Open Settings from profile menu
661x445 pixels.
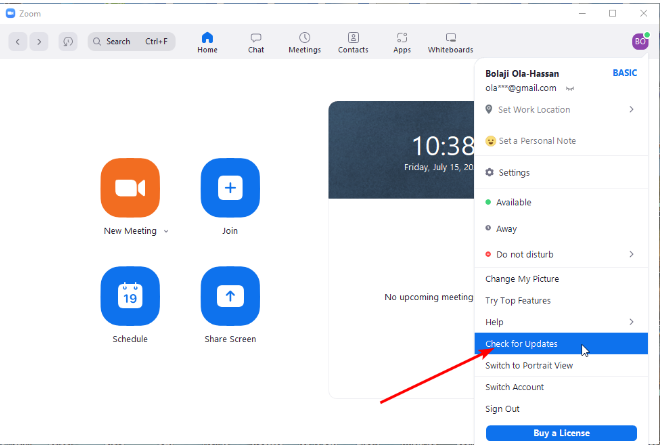[513, 172]
